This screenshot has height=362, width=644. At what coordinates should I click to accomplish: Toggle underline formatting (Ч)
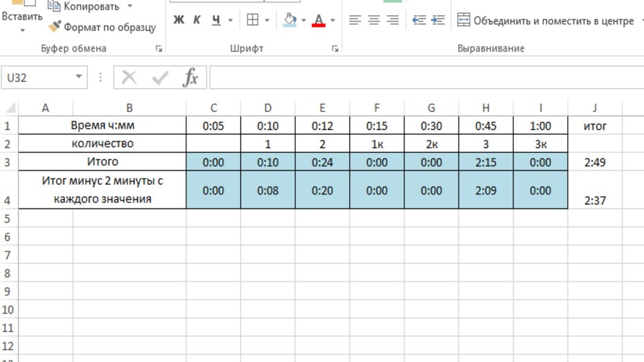(216, 19)
